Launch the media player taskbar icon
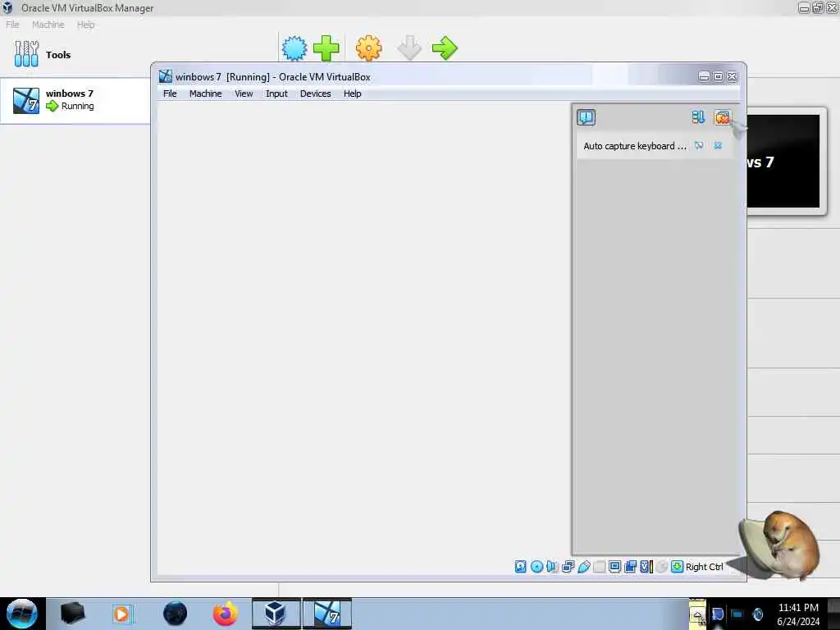 121,614
